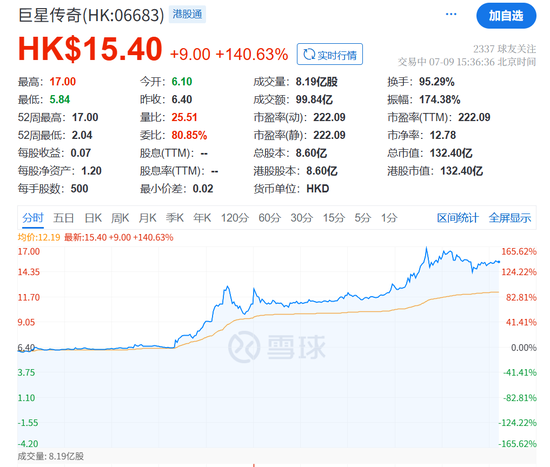Choose the 30分 interval tab
The image size is (550, 467).
tap(302, 218)
